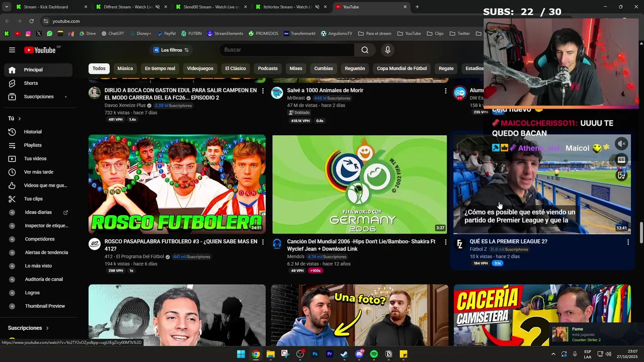
Task: Select the Música filter chip
Action: [x=125, y=68]
